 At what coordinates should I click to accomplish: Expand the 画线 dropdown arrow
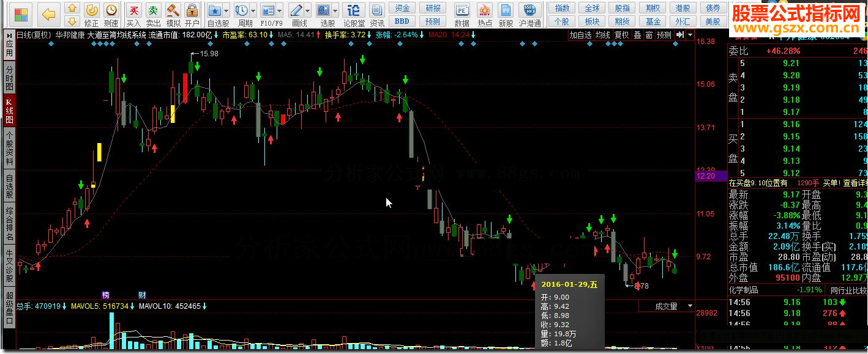308,11
